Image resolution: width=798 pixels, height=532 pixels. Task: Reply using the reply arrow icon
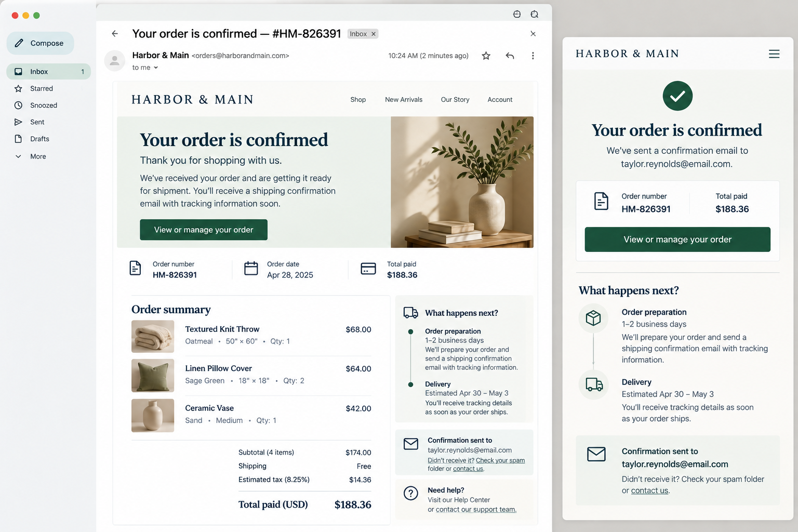point(510,56)
